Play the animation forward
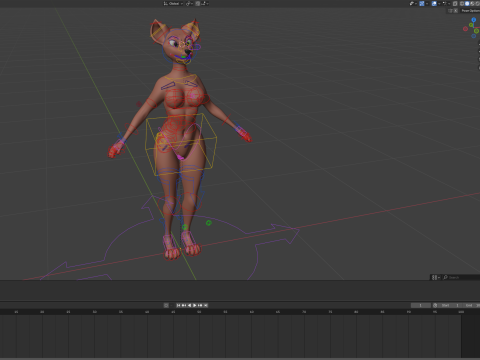Screen dimensions: 480x360 click(195, 305)
